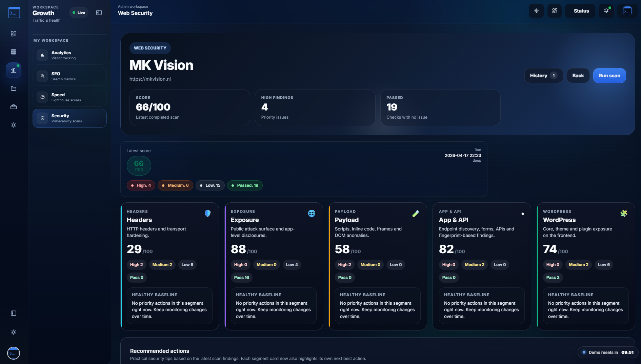Viewport: 641px width, 364px height.
Task: Collapse the sidebar with the panel icon
Action: (x=99, y=13)
